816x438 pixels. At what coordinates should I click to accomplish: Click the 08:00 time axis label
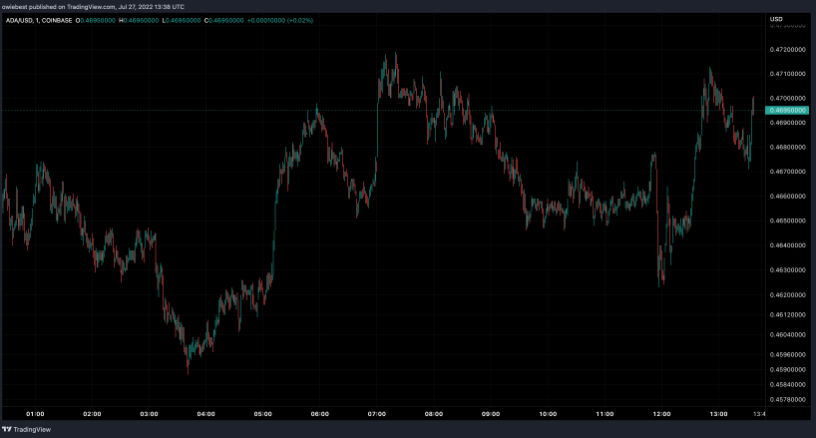point(434,414)
